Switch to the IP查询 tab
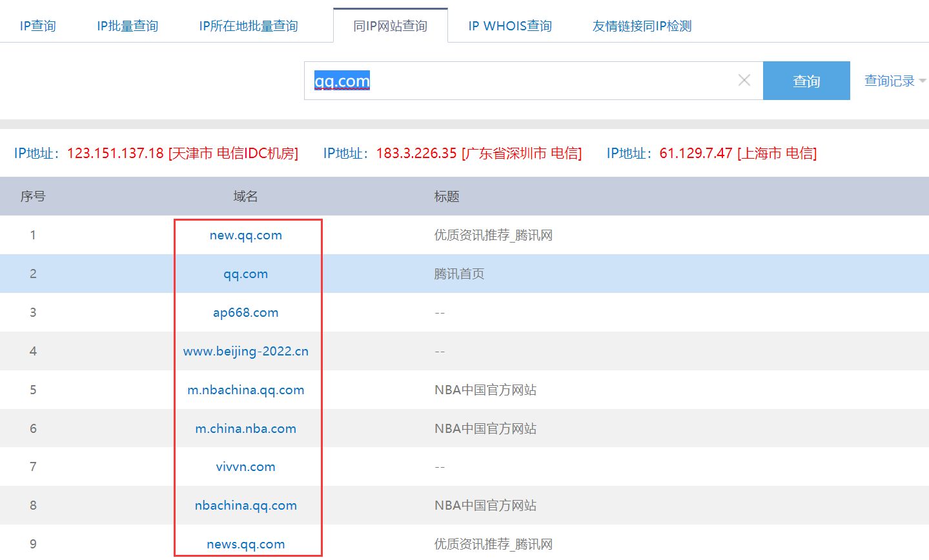The width and height of the screenshot is (929, 560). (x=38, y=26)
